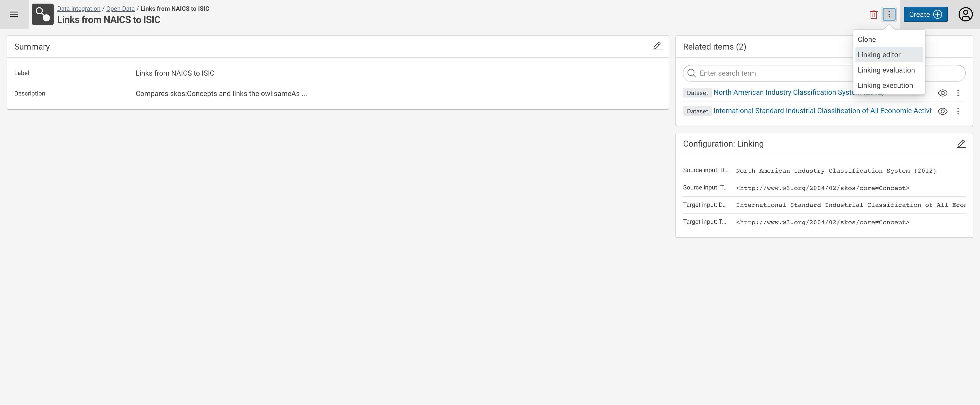Click the magnifier icon in search field
The width and height of the screenshot is (980, 405).
(x=692, y=73)
